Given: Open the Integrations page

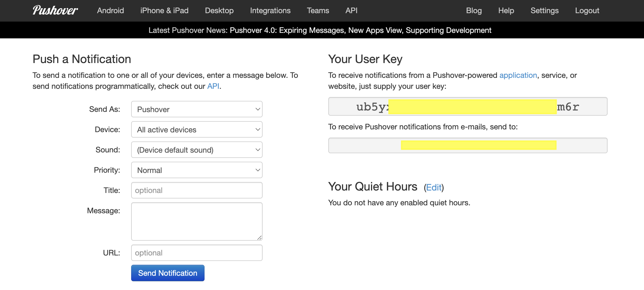Looking at the screenshot, I should 270,10.
